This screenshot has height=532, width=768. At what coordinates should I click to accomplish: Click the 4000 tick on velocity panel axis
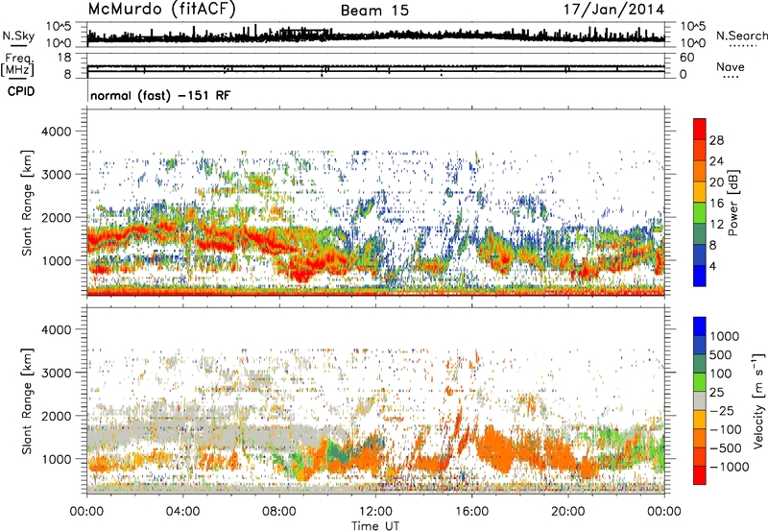click(57, 329)
